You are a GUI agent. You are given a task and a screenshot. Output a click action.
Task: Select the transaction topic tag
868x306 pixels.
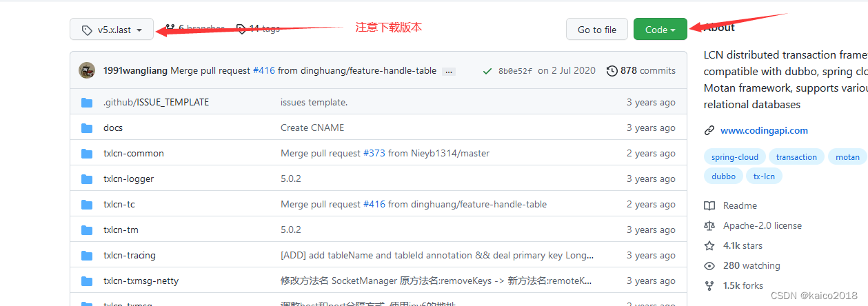pos(796,157)
